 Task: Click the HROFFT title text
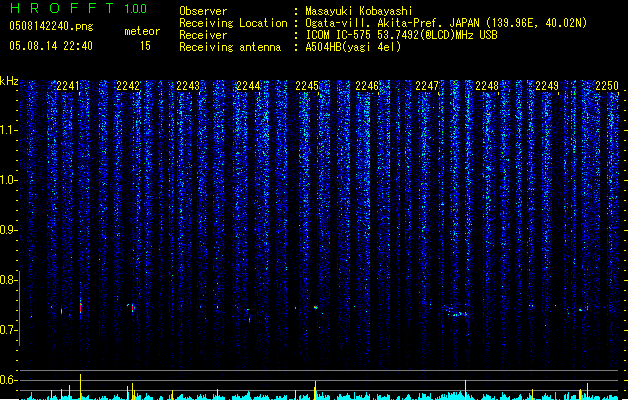[62, 8]
